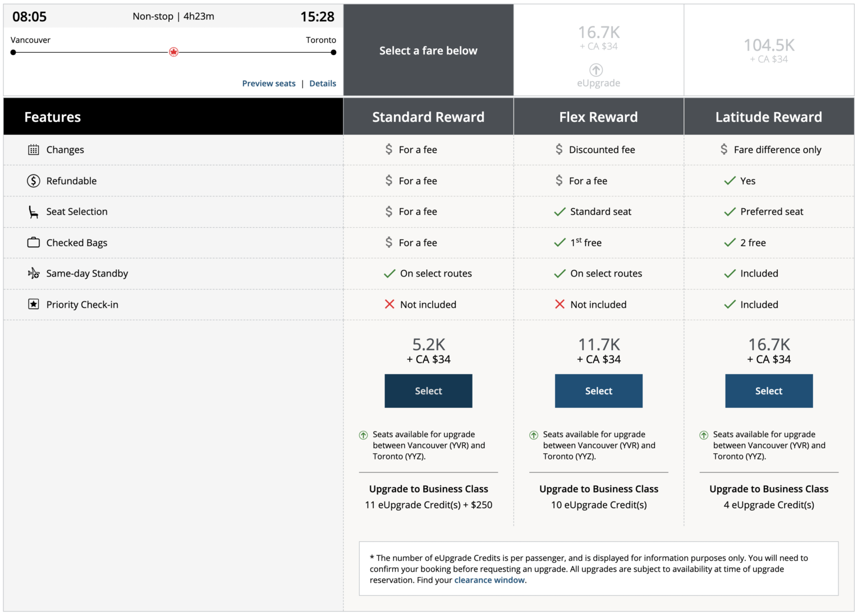Click the green check beside Preferred seat
Screen dimensions: 862x616
(730, 212)
